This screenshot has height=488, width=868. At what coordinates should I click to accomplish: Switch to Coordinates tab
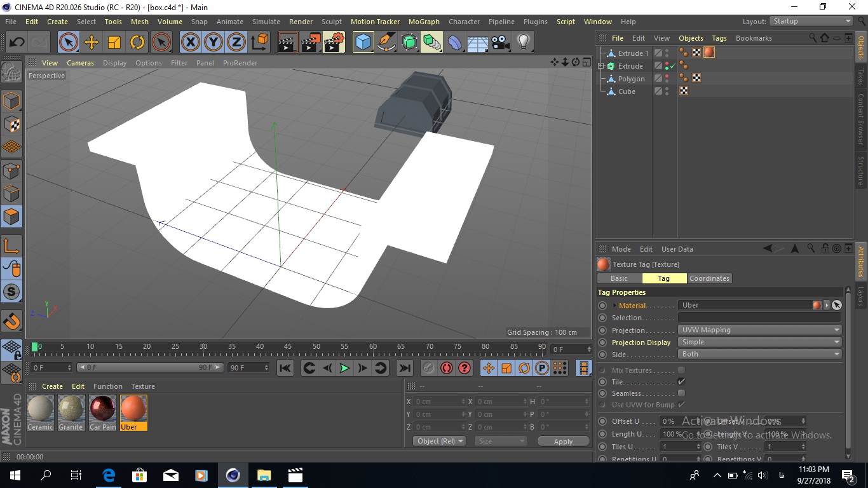[x=709, y=278]
